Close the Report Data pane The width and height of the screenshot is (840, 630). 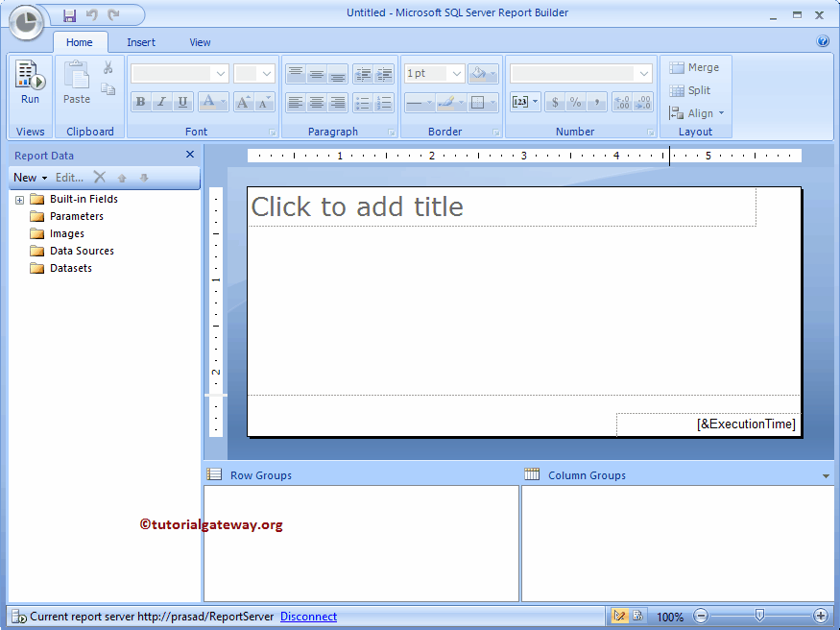[190, 155]
